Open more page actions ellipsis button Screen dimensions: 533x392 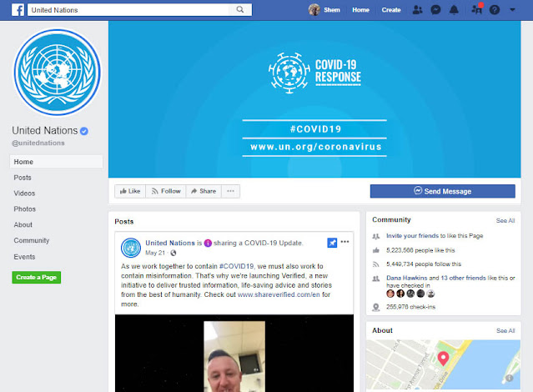click(x=230, y=191)
